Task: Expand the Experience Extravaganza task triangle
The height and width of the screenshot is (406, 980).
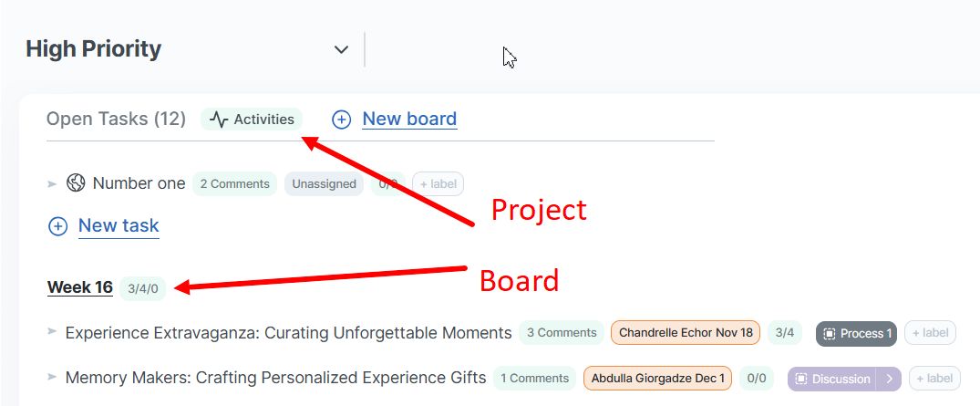Action: [52, 332]
